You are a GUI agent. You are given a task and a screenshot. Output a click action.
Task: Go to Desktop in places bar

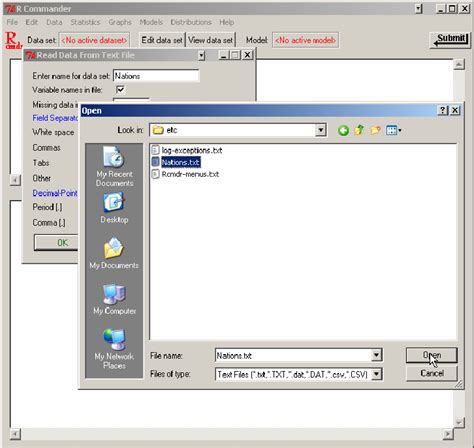pyautogui.click(x=114, y=208)
